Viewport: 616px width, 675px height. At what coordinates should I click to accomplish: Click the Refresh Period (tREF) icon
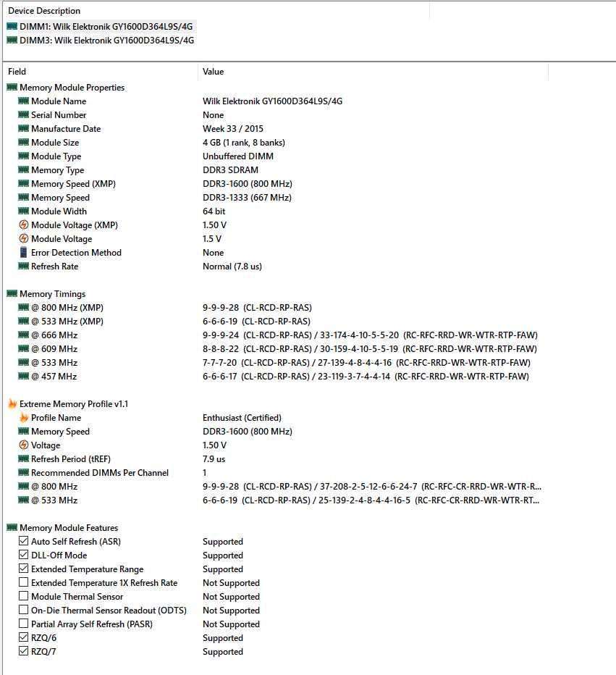coord(24,459)
